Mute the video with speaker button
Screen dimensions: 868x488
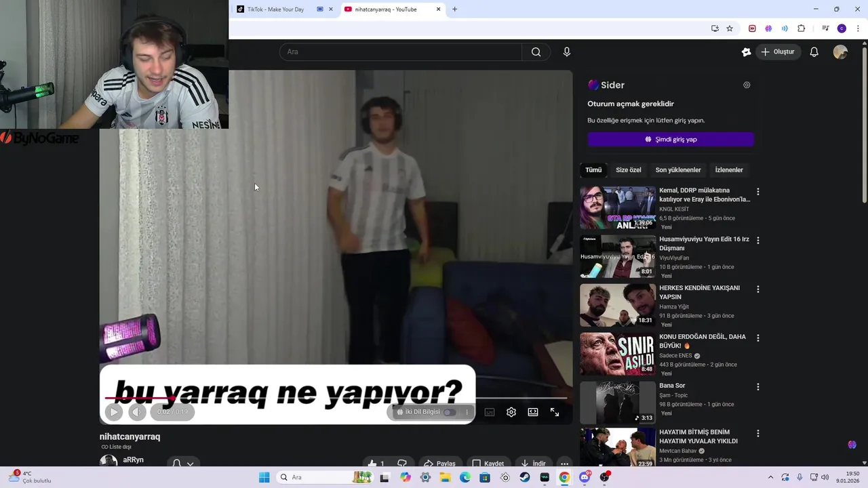coord(137,411)
